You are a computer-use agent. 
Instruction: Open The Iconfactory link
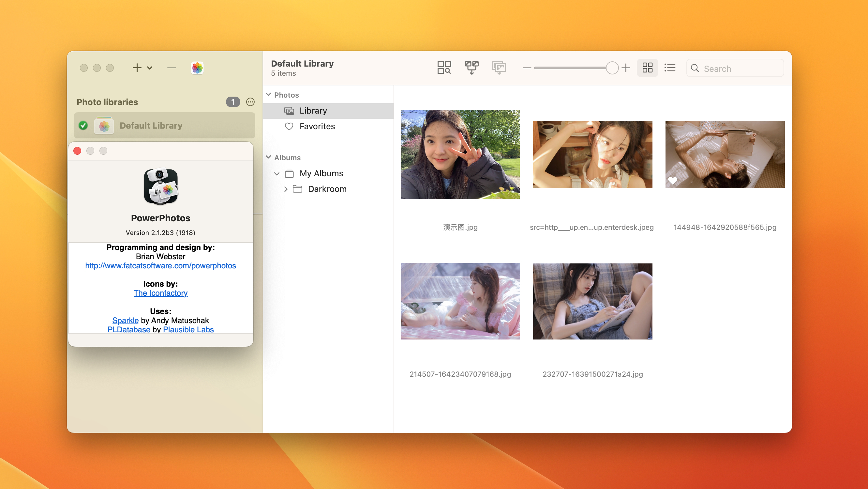point(160,293)
